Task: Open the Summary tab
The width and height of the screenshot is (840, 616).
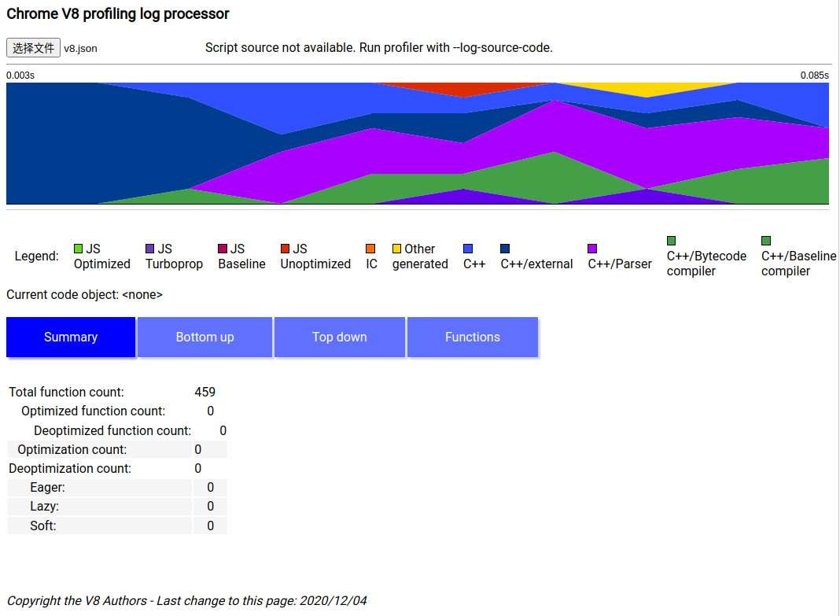Action: point(71,337)
